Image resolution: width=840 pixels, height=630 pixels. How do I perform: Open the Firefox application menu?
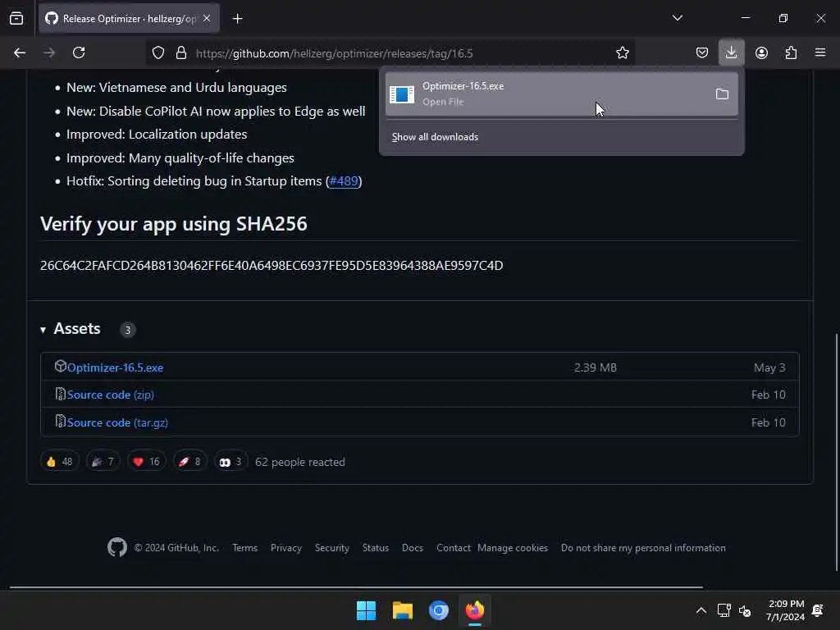coord(820,52)
